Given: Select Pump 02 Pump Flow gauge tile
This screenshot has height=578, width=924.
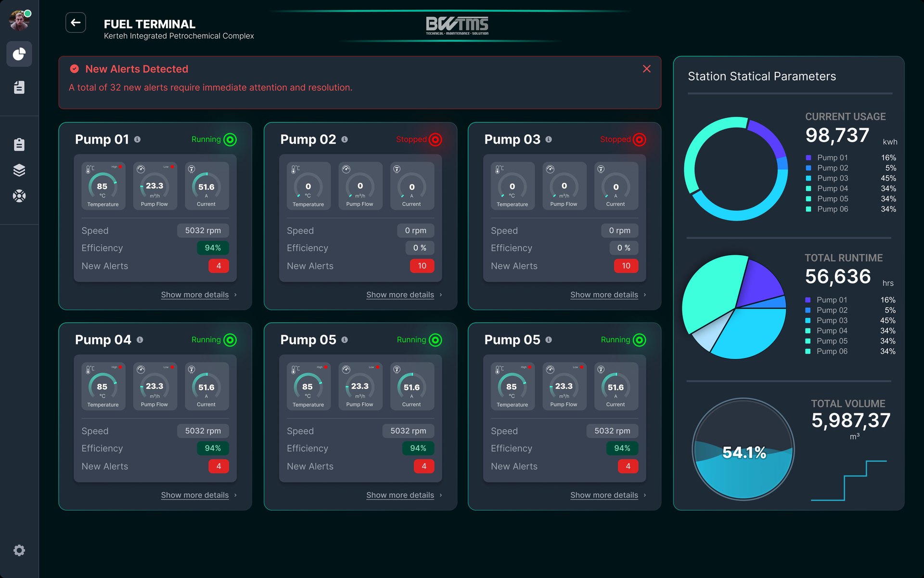Looking at the screenshot, I should (x=360, y=186).
